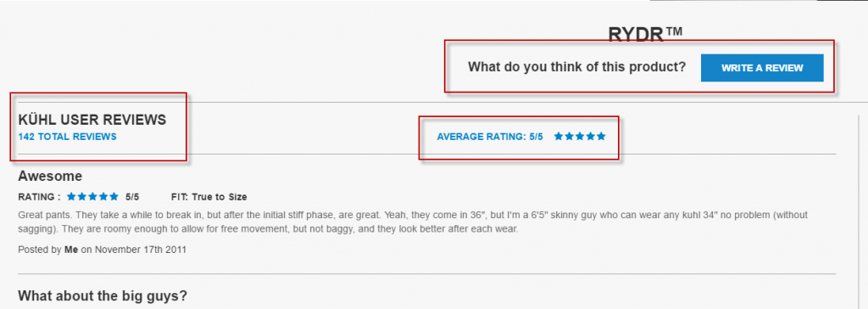Click the WRITE A REVIEW button
This screenshot has width=868, height=309.
point(762,68)
